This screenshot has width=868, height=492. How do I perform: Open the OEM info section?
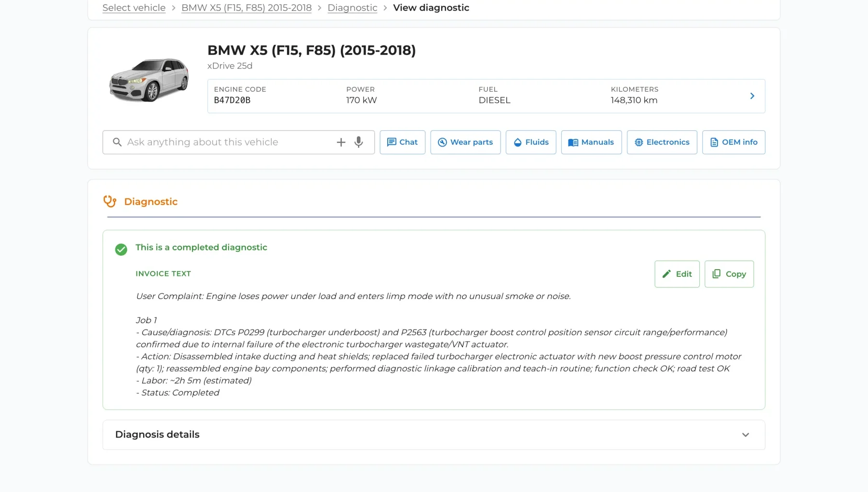(x=733, y=142)
